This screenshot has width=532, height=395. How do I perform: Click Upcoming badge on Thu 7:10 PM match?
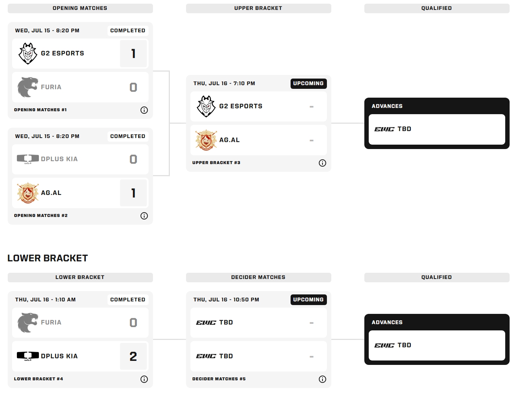pos(308,84)
